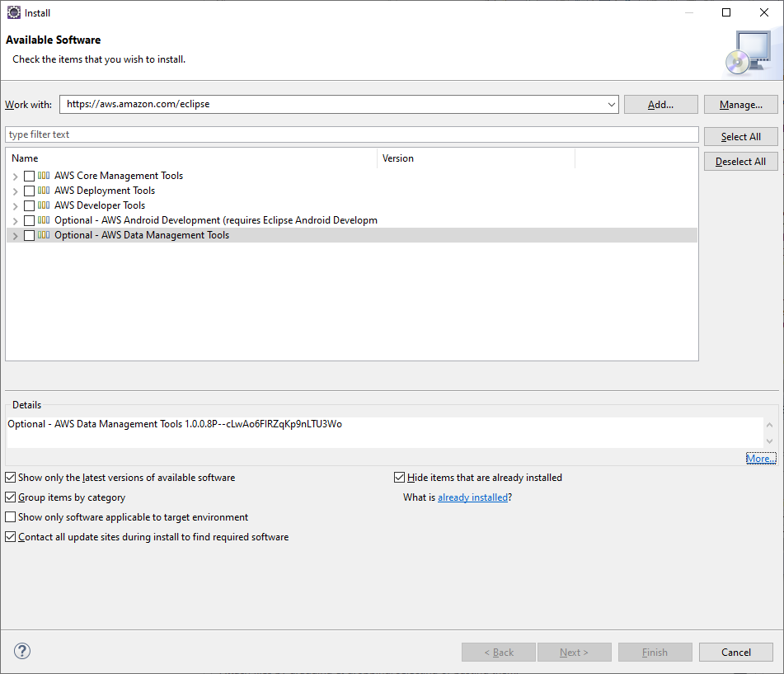784x674 pixels.
Task: Expand the AWS Developer Tools tree item
Action: pos(14,205)
